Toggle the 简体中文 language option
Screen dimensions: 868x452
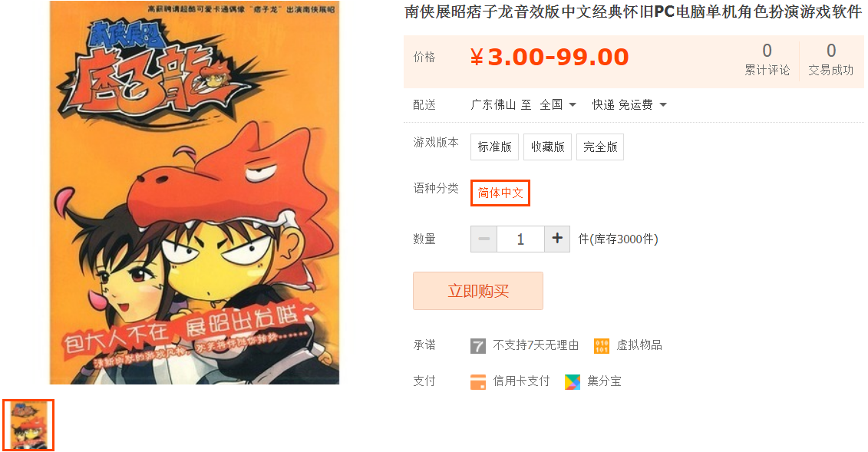500,193
